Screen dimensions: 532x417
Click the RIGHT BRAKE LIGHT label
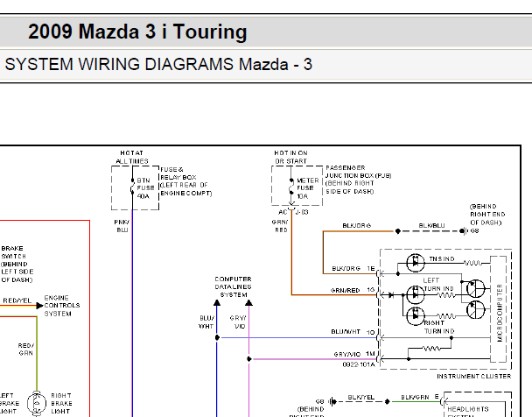click(x=61, y=403)
